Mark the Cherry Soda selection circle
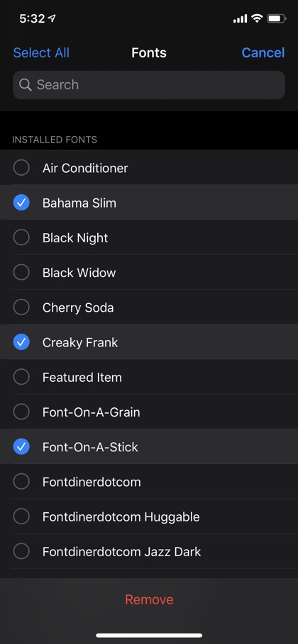This screenshot has height=644, width=298. click(21, 307)
